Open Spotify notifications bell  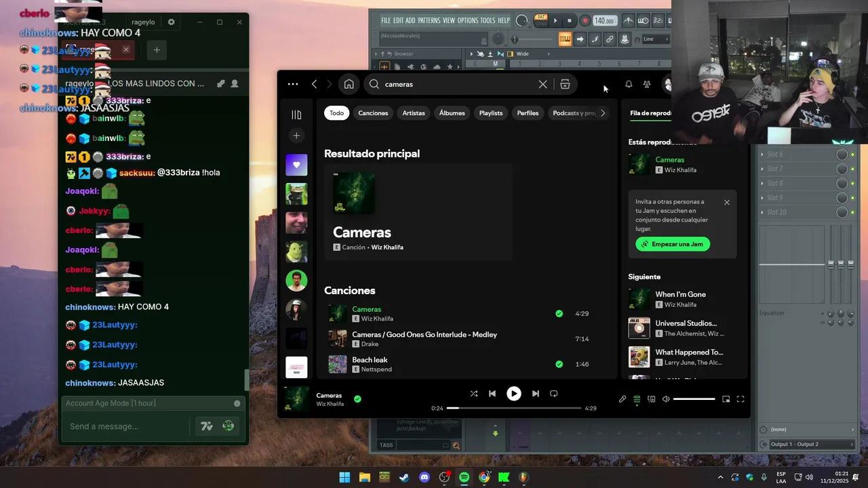(629, 84)
